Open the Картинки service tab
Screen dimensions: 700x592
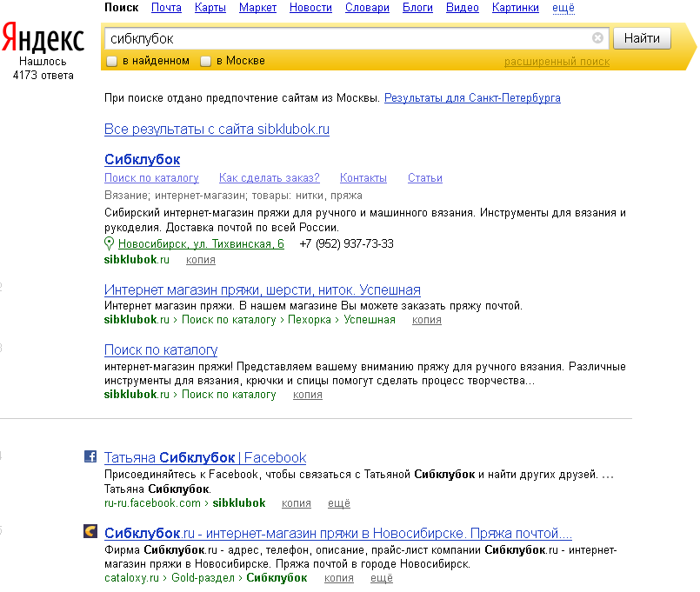515,8
